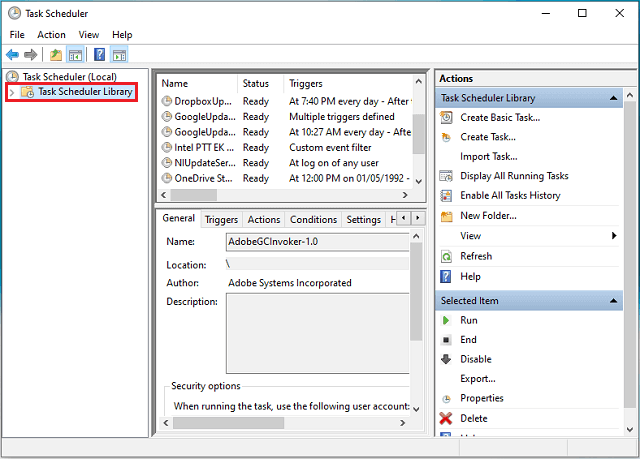640x459 pixels.
Task: Open the View submenu arrow
Action: click(613, 235)
